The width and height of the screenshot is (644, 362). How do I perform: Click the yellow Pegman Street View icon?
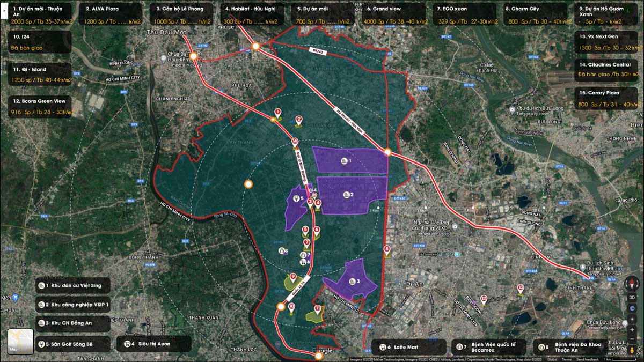click(632, 350)
